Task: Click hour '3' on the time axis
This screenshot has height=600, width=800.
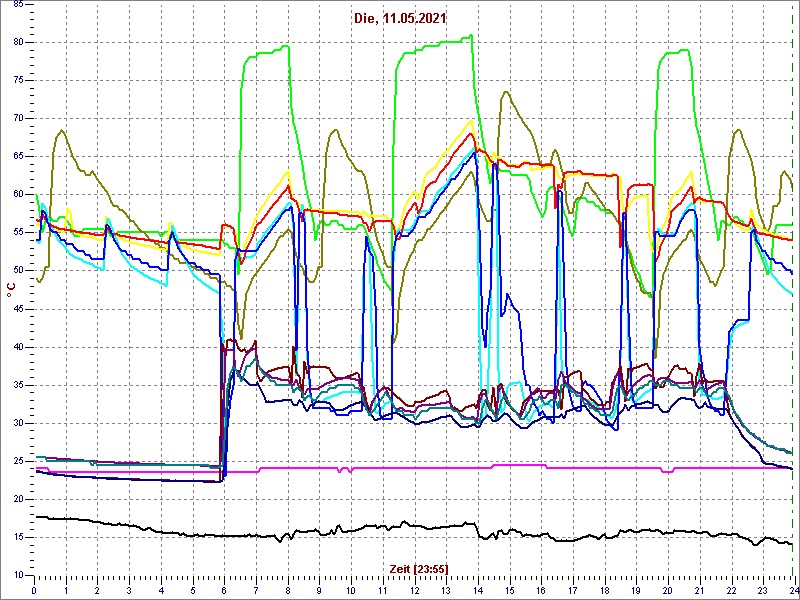Action: 129,592
